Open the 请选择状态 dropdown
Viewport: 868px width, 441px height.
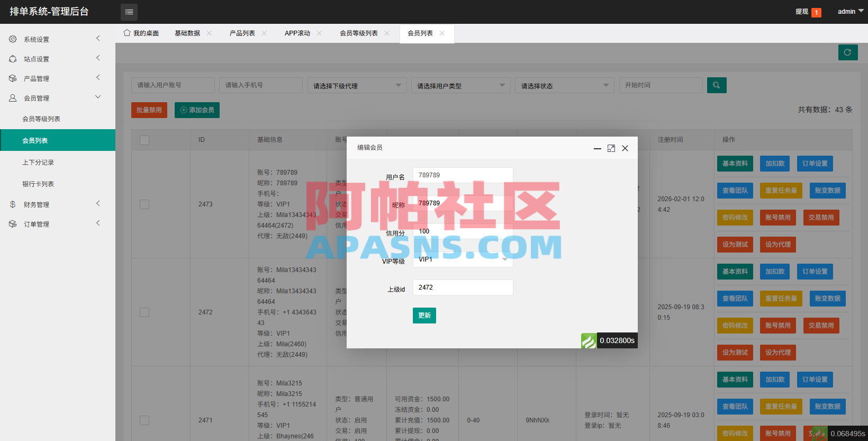coord(565,85)
